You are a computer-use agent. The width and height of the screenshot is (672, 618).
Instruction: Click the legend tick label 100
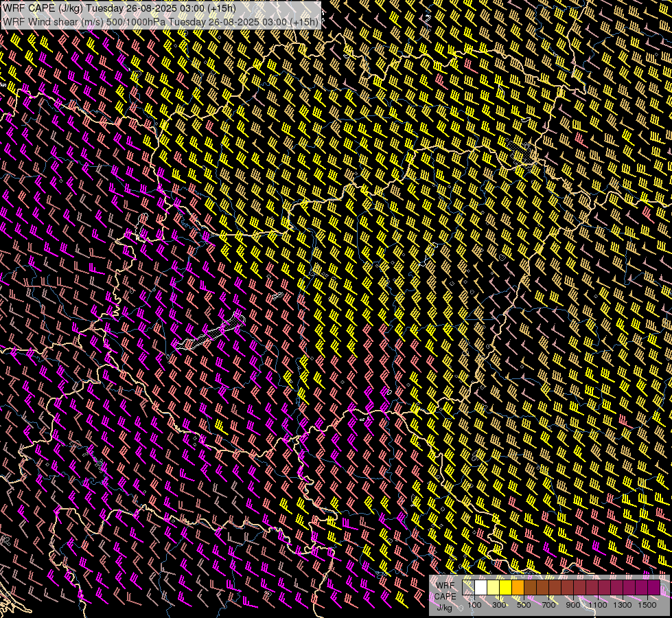(x=474, y=605)
